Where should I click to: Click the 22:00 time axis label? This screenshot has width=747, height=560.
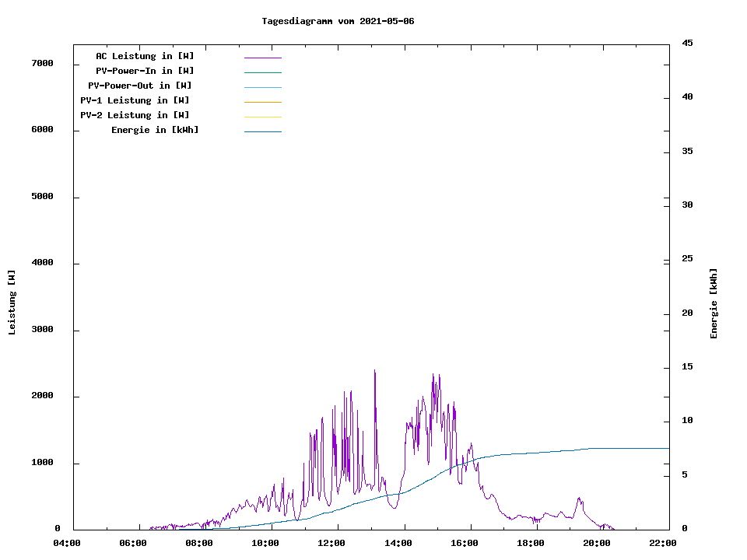(663, 543)
